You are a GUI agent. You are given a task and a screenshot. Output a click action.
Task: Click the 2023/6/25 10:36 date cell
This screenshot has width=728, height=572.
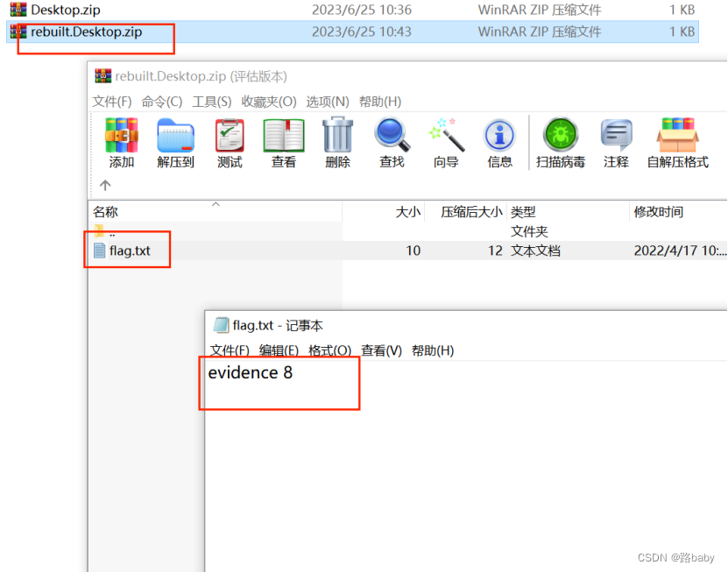click(361, 10)
